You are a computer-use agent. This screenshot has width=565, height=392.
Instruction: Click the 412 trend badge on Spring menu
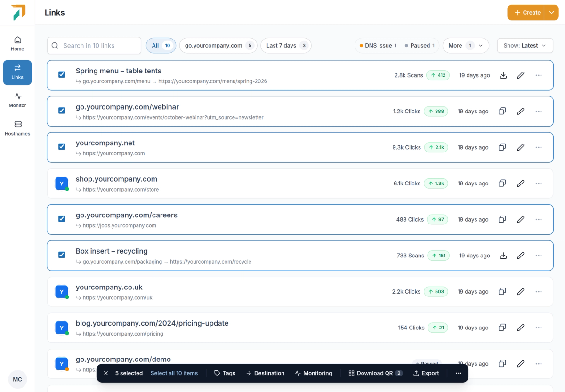[438, 75]
